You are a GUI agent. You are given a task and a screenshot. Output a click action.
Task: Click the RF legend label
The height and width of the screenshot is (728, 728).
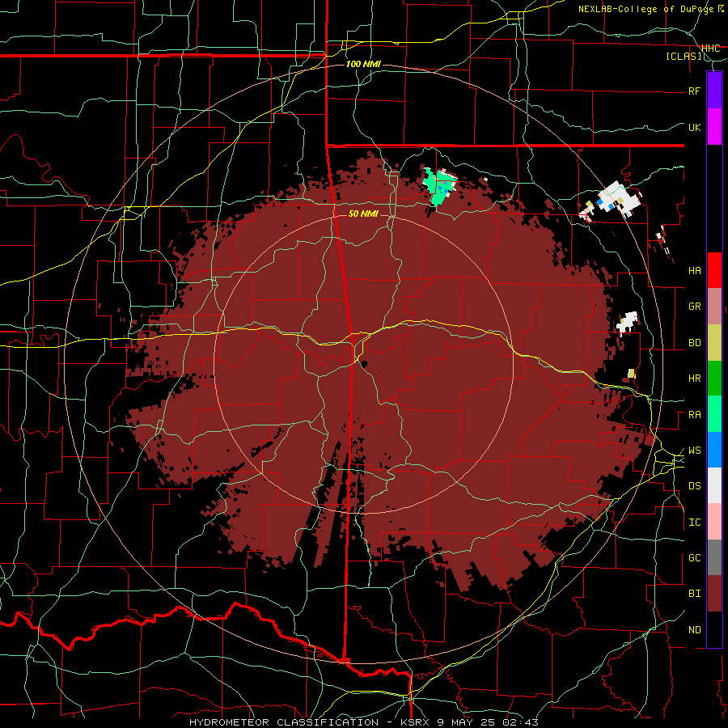tap(694, 91)
